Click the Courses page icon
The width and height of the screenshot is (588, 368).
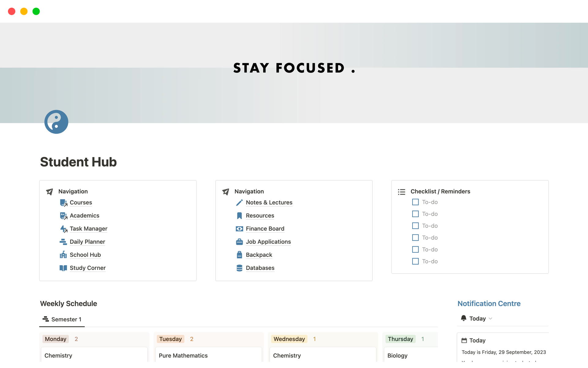63,203
